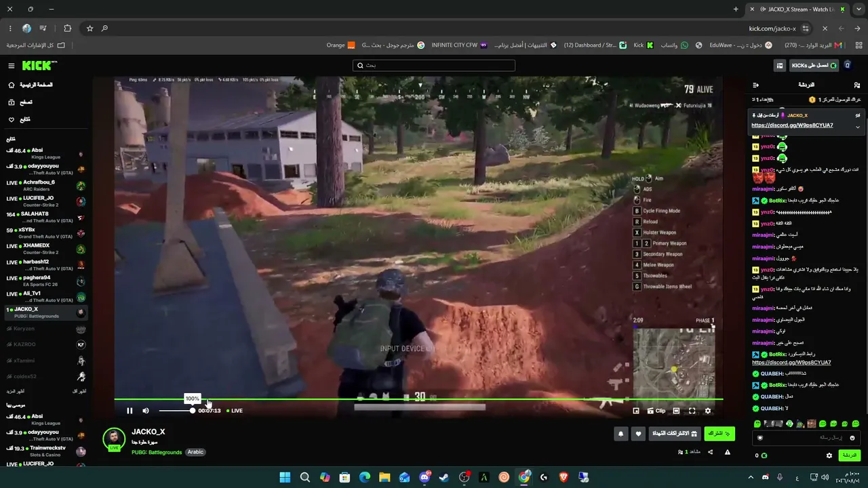Image resolution: width=868 pixels, height=488 pixels.
Task: Hide the pinned chat message
Action: [857, 115]
